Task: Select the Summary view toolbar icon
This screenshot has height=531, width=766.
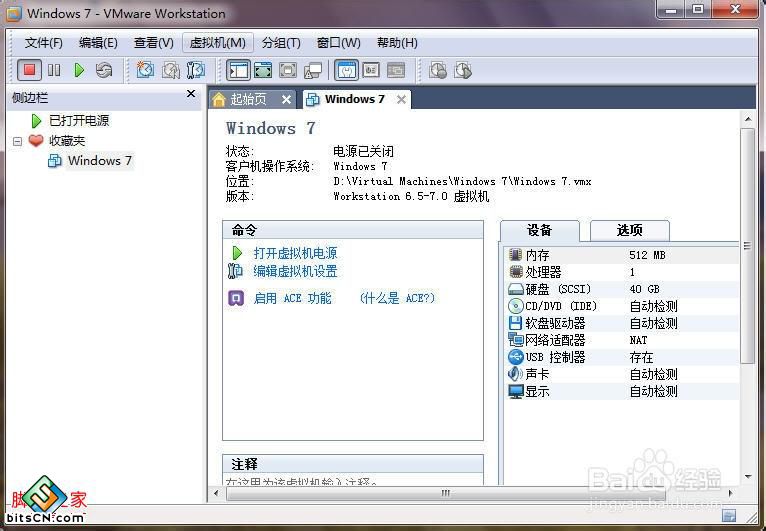Action: (x=346, y=70)
